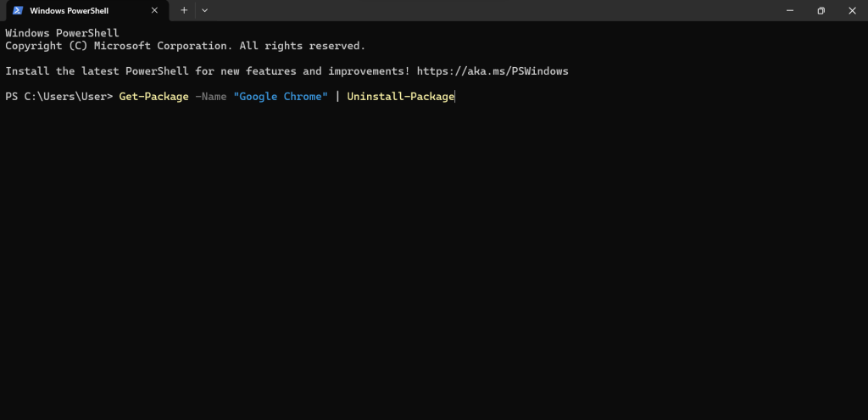Minimize the terminal window

[x=789, y=10]
